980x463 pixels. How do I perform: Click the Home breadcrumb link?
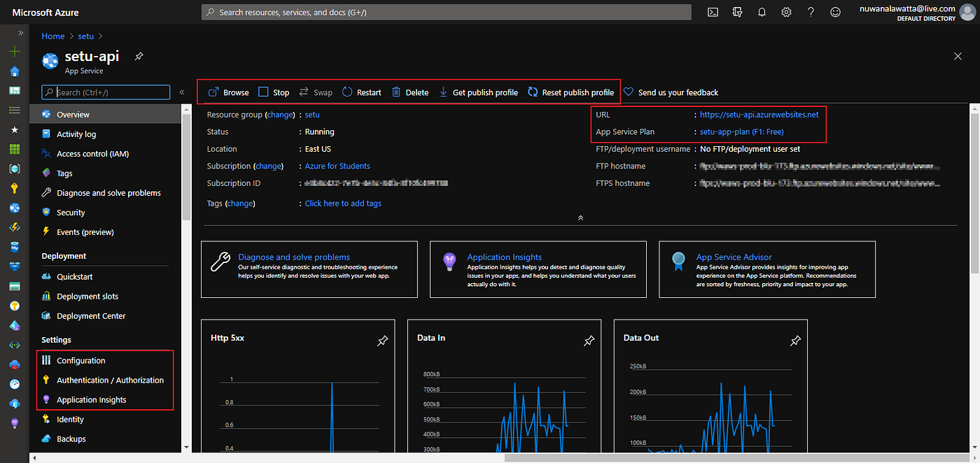point(53,36)
